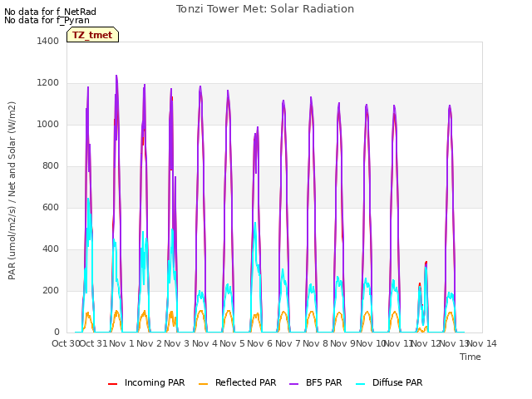Select the BF5 PAR legend entry
This screenshot has height=399, width=532.
point(316,382)
